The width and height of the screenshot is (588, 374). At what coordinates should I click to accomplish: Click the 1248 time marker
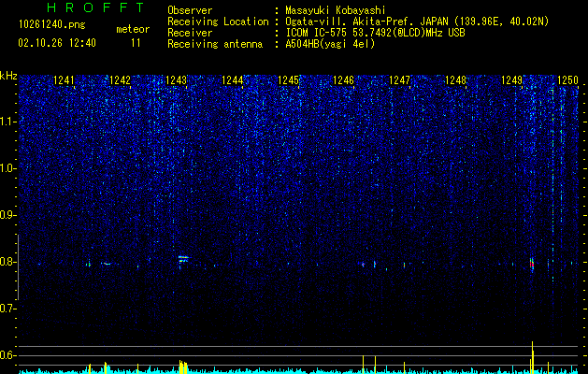click(x=455, y=80)
